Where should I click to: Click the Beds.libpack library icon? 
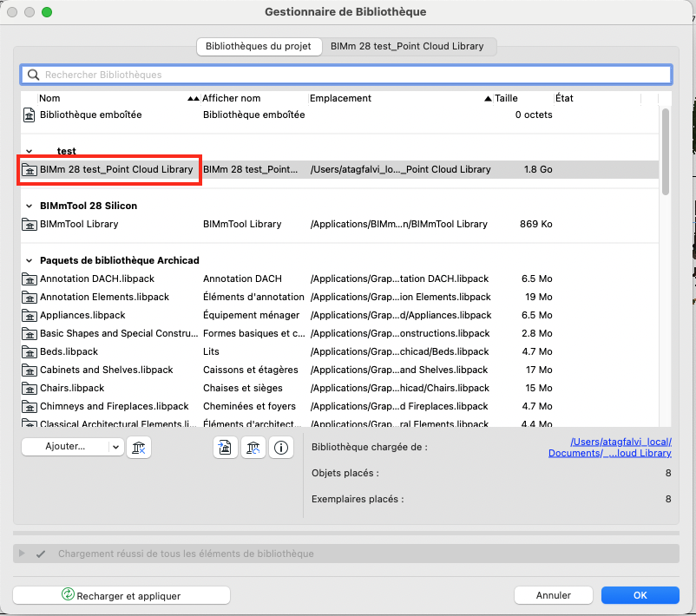pos(30,352)
